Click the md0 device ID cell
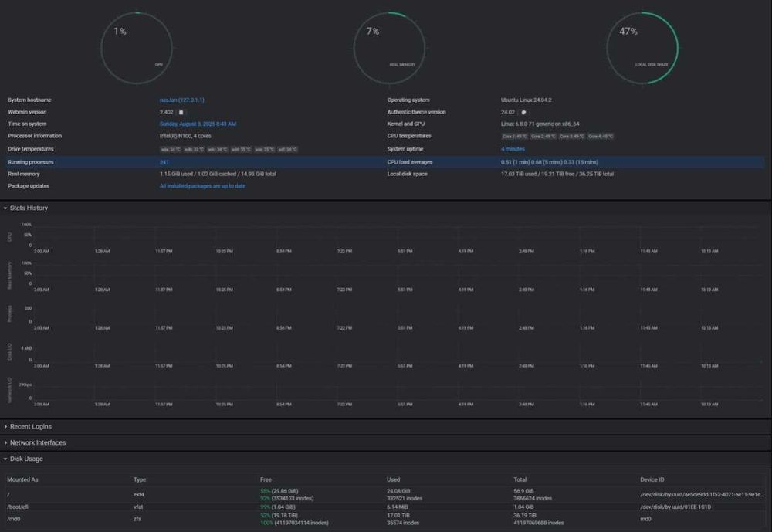This screenshot has height=532, width=772. tap(645, 519)
